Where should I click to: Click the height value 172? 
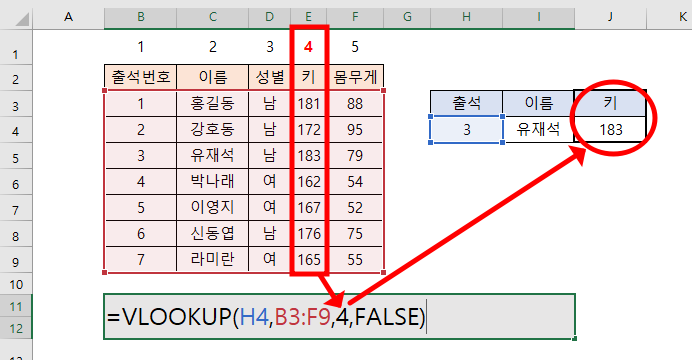308,130
